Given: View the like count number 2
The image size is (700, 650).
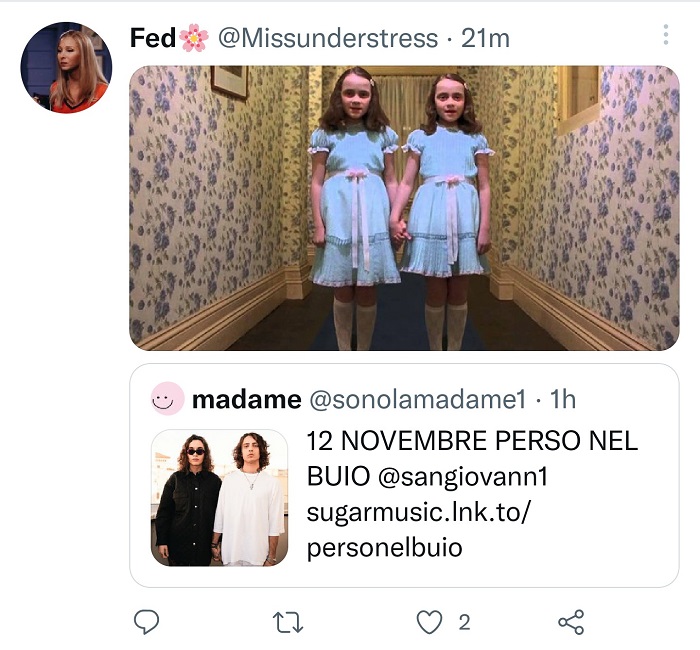Looking at the screenshot, I should [x=464, y=622].
